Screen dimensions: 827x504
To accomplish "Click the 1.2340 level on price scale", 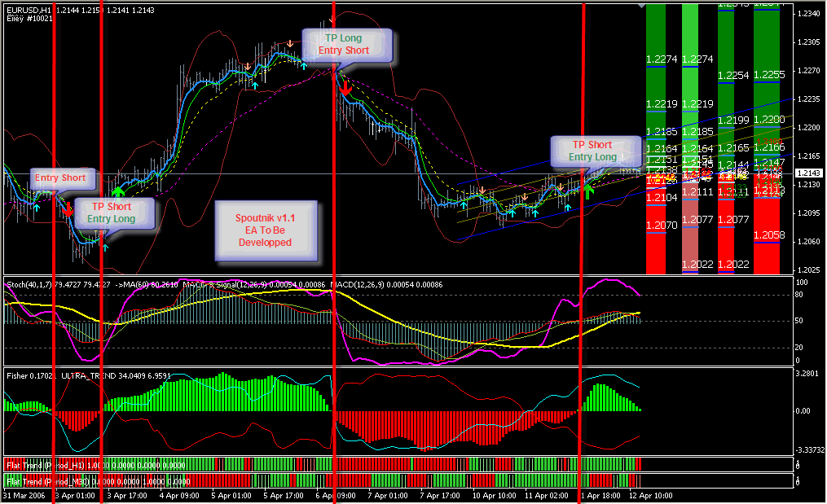I will (808, 14).
